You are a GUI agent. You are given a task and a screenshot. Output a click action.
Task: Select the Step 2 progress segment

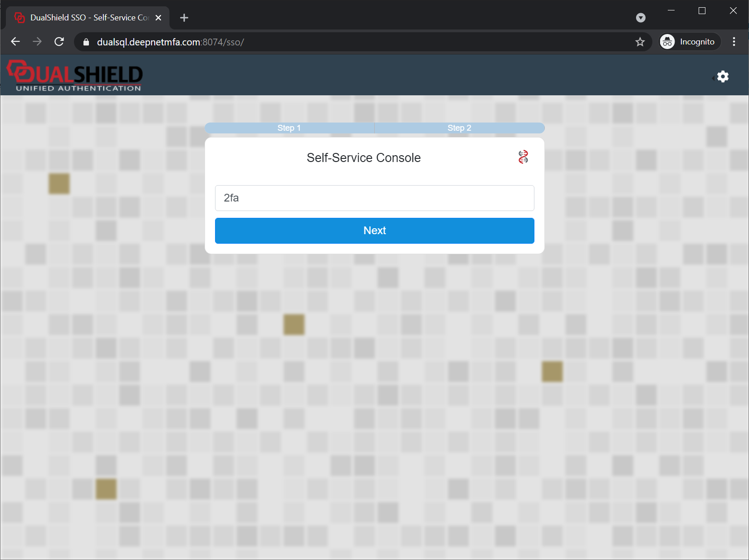[x=459, y=128]
